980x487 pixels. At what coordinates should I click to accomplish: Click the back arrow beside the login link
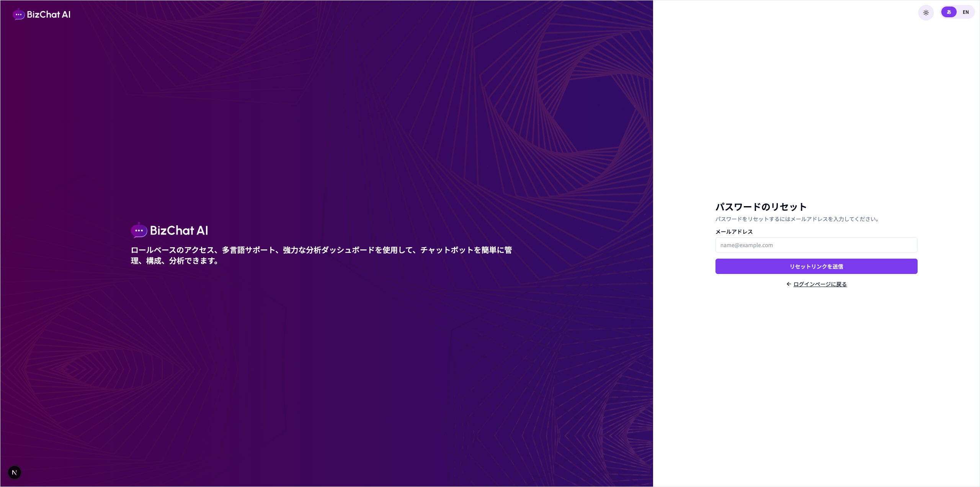pyautogui.click(x=789, y=284)
